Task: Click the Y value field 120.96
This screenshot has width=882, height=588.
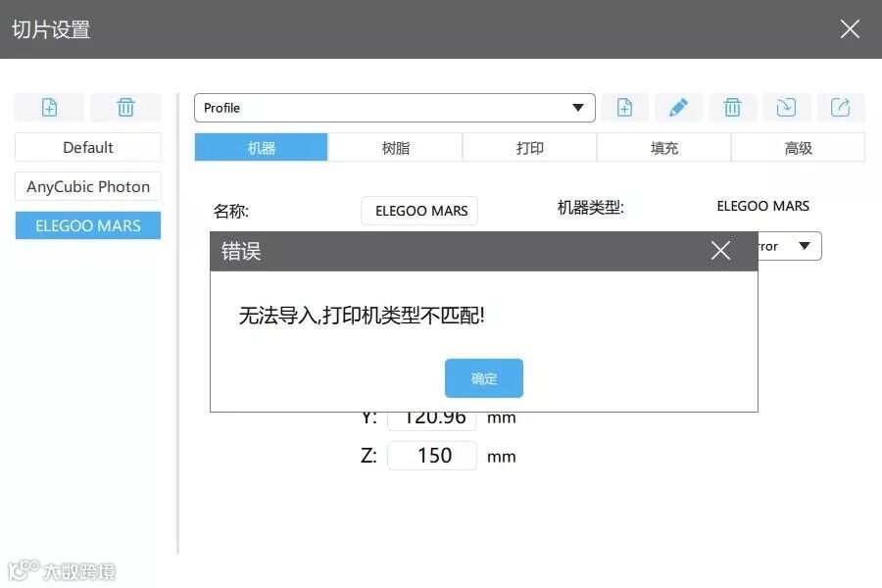Action: [432, 420]
